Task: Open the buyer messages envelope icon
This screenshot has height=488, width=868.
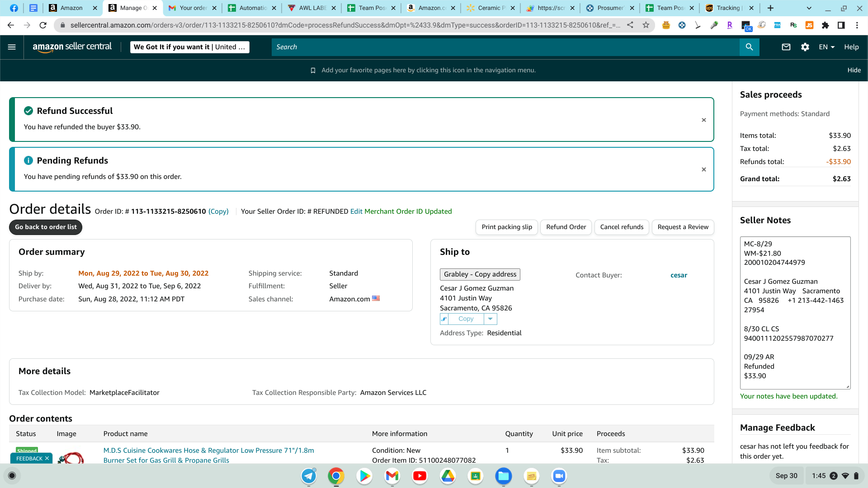Action: tap(786, 47)
